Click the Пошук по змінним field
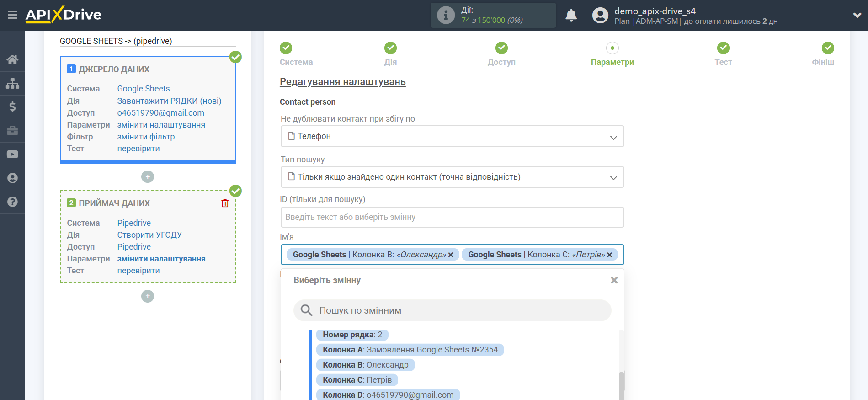 tap(452, 310)
